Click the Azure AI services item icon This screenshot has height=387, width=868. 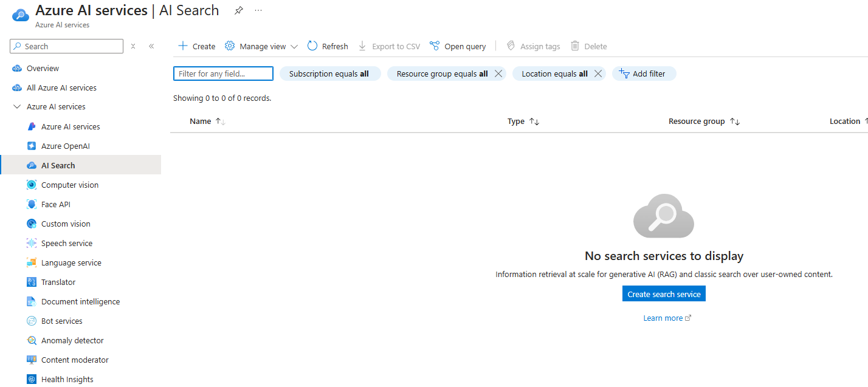32,127
